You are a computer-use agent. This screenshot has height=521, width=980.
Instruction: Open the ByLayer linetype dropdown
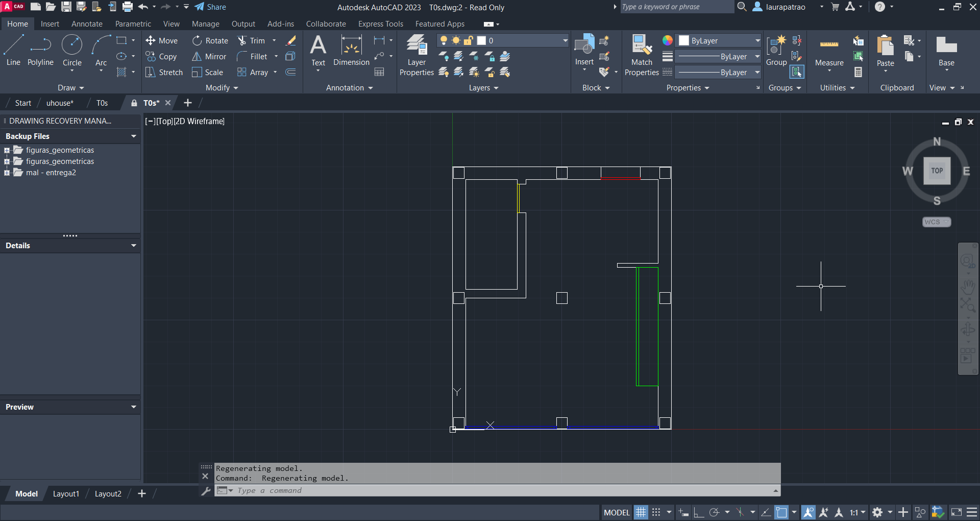719,73
